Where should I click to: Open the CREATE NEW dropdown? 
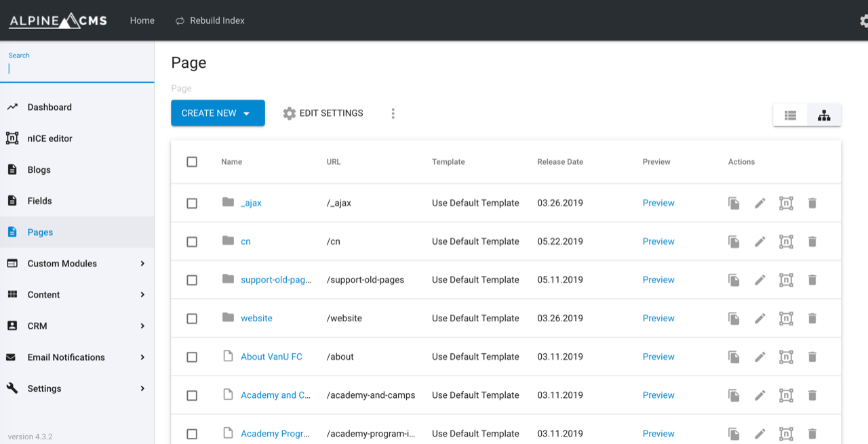coord(218,113)
